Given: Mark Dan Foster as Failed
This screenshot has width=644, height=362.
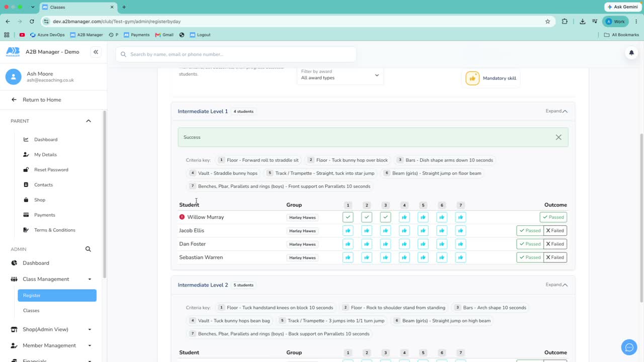Looking at the screenshot, I should 555,244.
